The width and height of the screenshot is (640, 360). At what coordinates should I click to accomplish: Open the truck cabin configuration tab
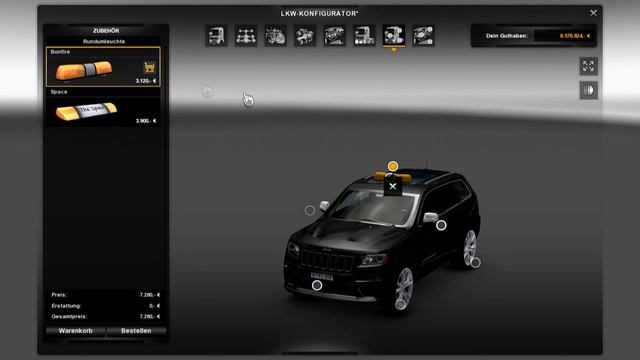pos(216,35)
